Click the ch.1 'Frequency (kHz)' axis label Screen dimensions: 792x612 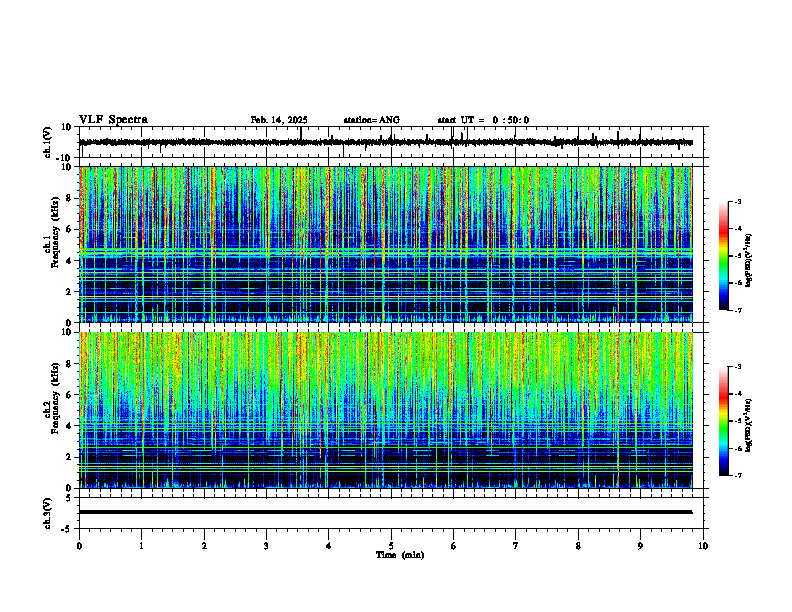pyautogui.click(x=55, y=232)
